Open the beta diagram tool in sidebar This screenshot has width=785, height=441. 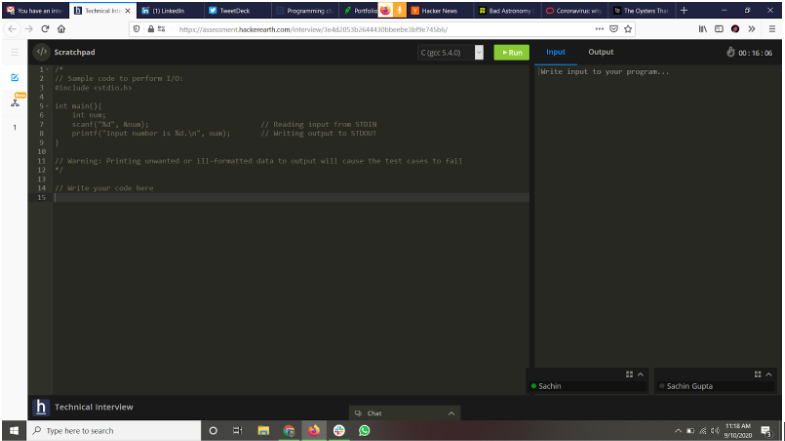(14, 101)
